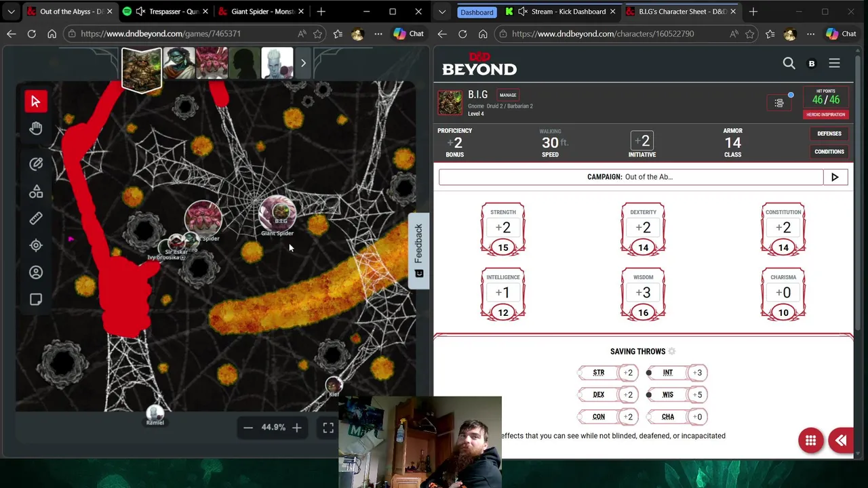Click back arrow in character sheet browser window
Screen dimensions: 868x488
coord(442,34)
